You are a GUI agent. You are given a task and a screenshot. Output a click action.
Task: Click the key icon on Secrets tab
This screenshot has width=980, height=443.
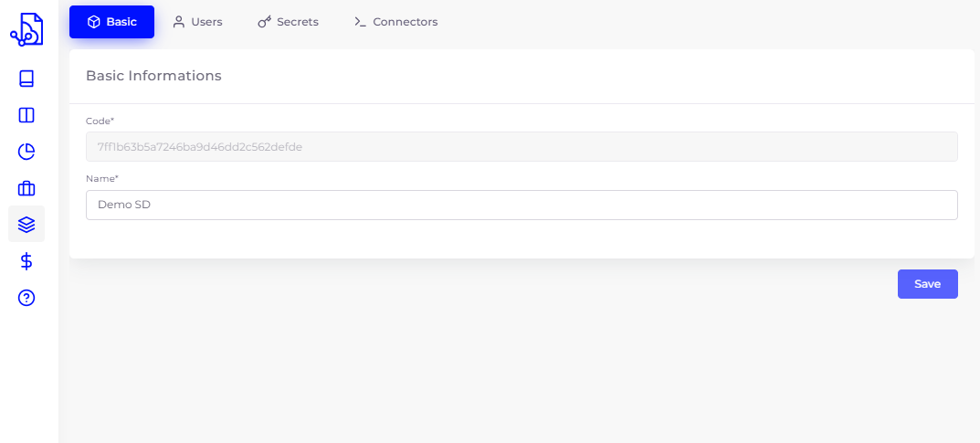click(x=264, y=22)
